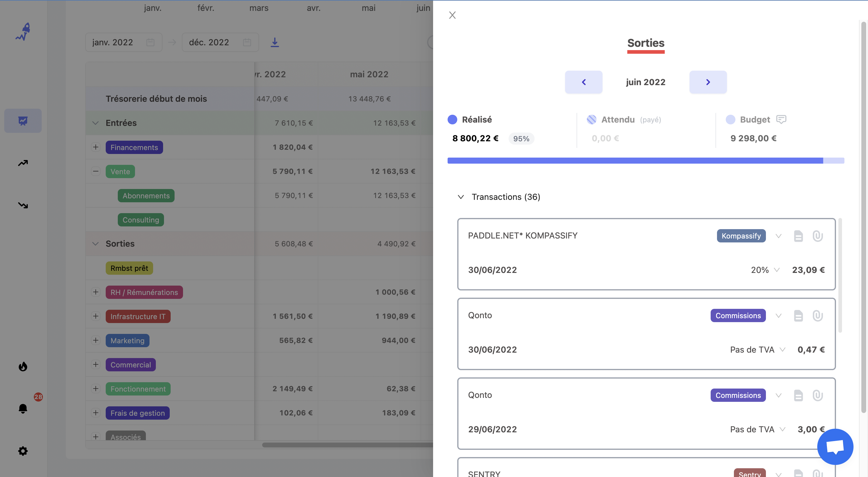Click the janv. 2022 start date field
The width and height of the screenshot is (868, 477).
click(x=124, y=42)
